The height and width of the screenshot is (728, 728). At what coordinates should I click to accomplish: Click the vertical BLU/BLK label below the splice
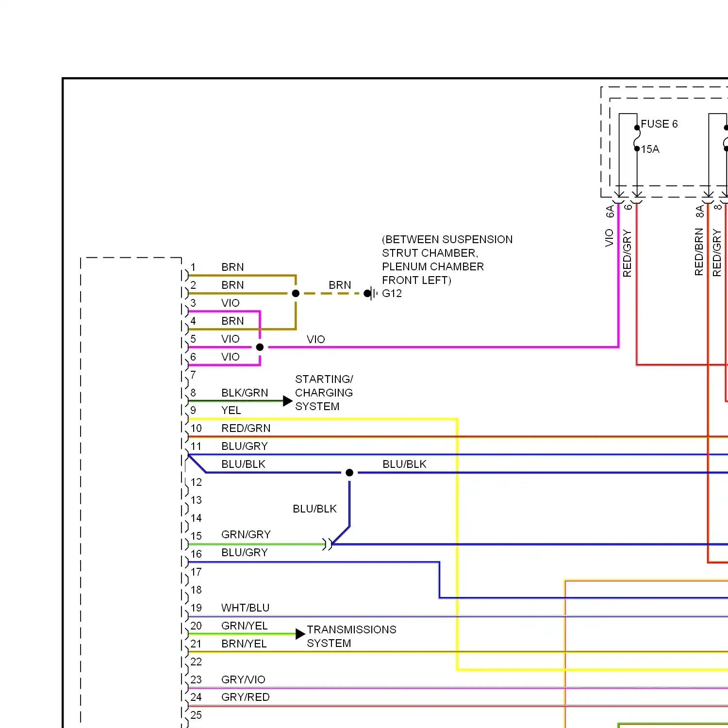pyautogui.click(x=314, y=509)
